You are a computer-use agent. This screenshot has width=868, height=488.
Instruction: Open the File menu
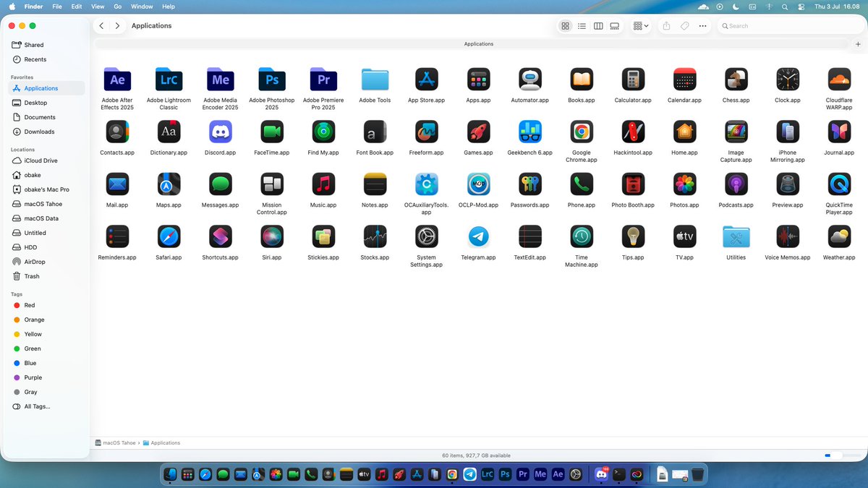click(x=56, y=7)
